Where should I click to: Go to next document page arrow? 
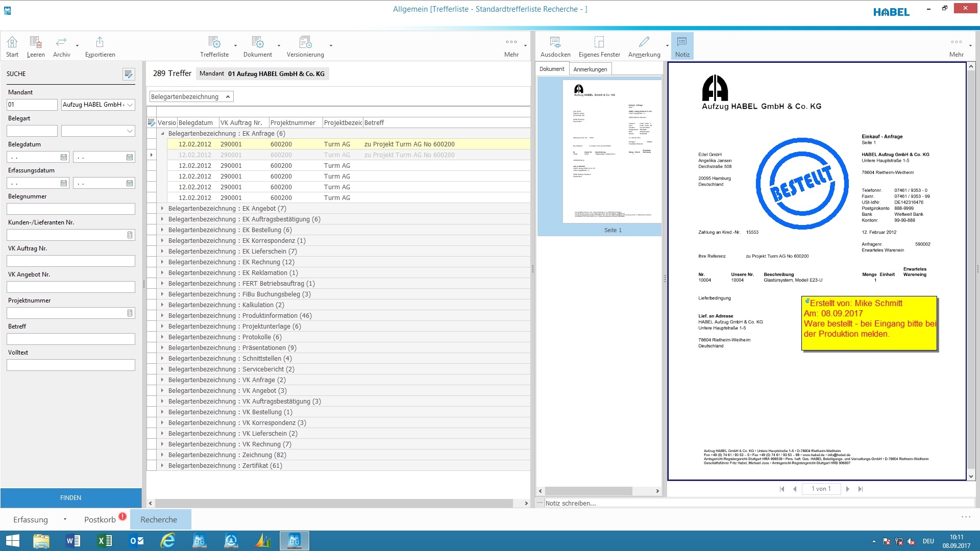point(847,489)
